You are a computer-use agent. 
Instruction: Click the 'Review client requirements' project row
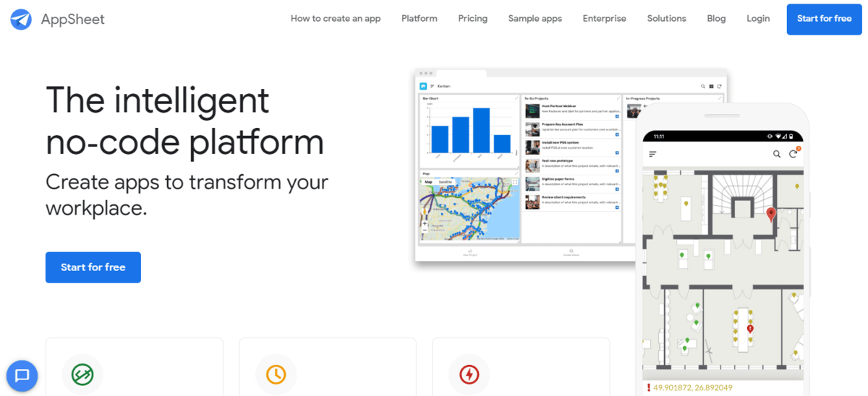coord(572,202)
